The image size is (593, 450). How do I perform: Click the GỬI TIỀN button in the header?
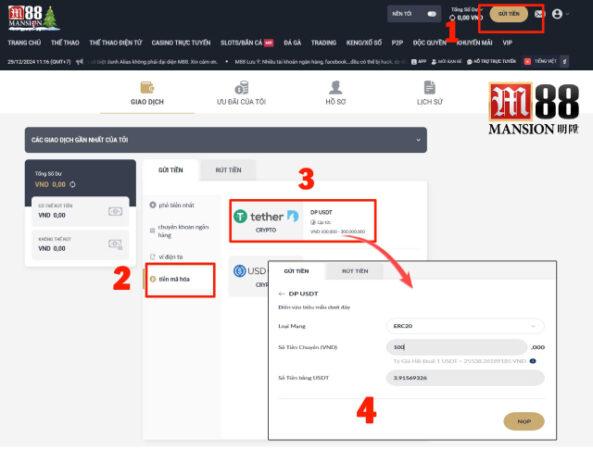509,14
